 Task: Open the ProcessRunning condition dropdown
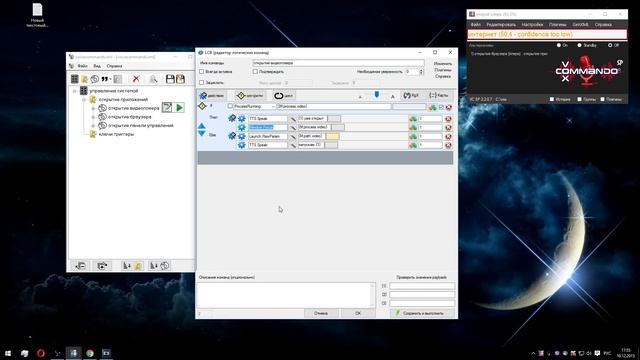pos(273,107)
